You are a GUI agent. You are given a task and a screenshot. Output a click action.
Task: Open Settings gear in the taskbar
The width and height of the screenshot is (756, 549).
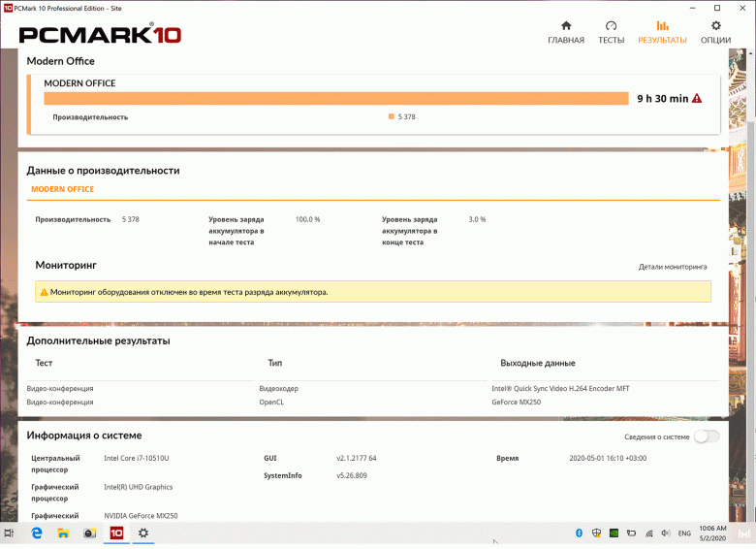pos(143,533)
